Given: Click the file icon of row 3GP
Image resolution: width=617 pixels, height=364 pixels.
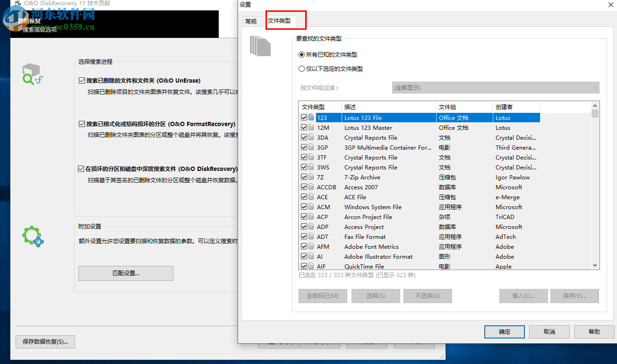Looking at the screenshot, I should tap(311, 147).
